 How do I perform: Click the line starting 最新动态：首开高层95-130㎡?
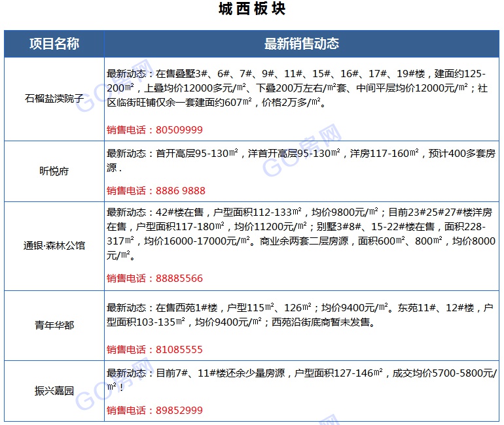[x=301, y=154]
